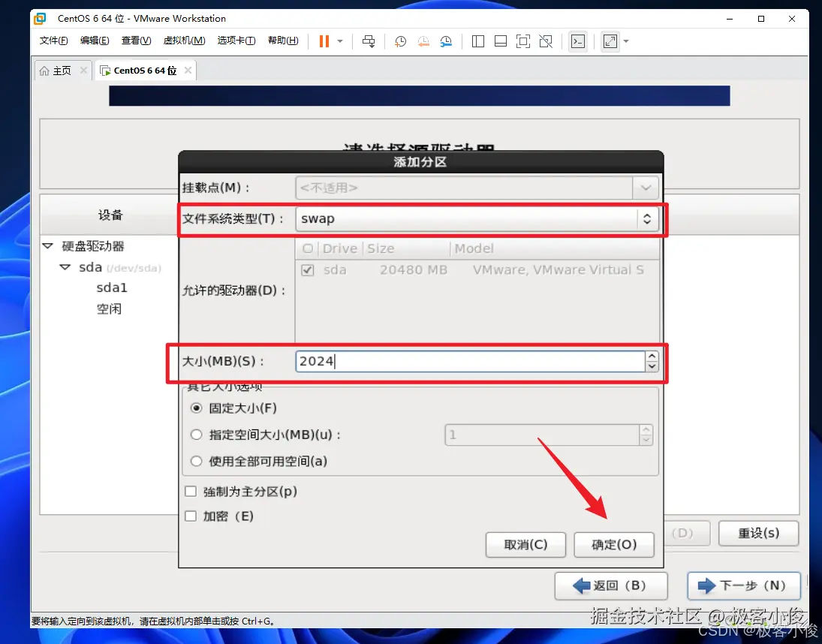Enable the 加密 (E) checkbox

point(191,516)
